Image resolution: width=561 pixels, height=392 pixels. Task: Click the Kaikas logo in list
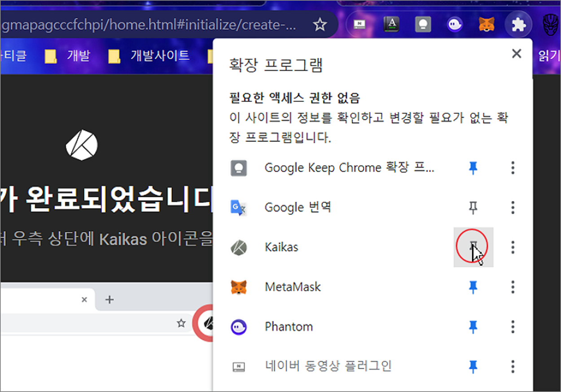coord(238,247)
